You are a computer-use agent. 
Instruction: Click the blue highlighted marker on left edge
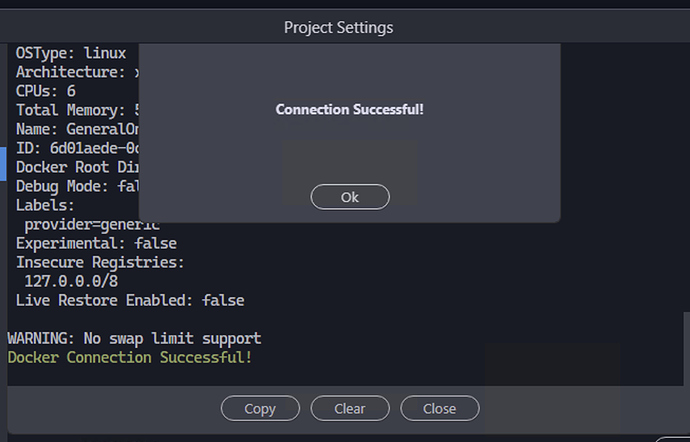[x=3, y=164]
